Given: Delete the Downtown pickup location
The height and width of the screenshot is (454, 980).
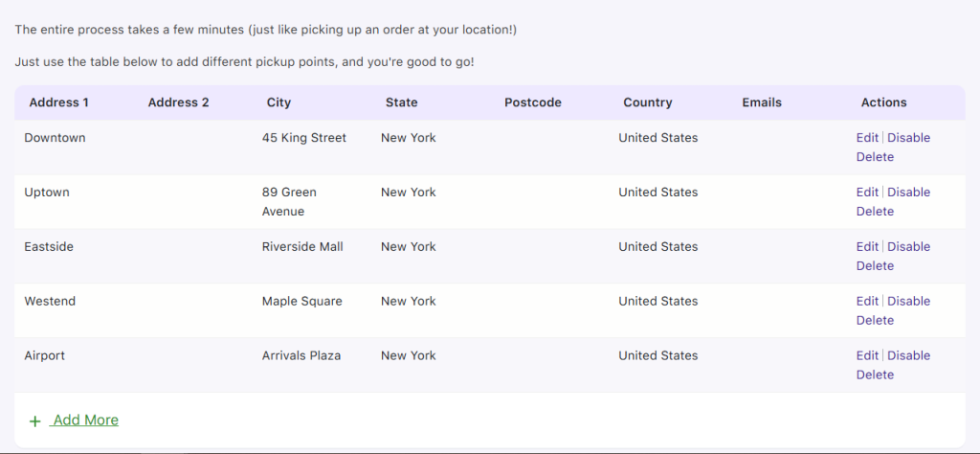Looking at the screenshot, I should (875, 157).
